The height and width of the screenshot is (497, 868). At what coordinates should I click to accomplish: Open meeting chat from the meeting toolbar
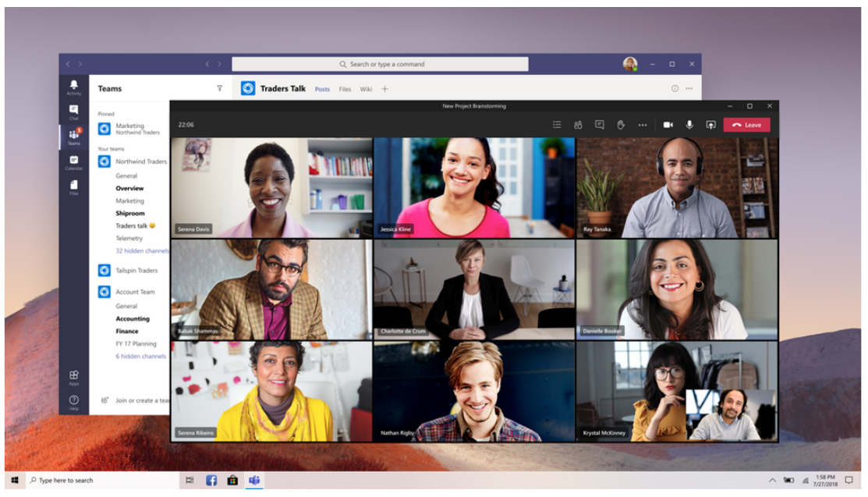[x=600, y=125]
